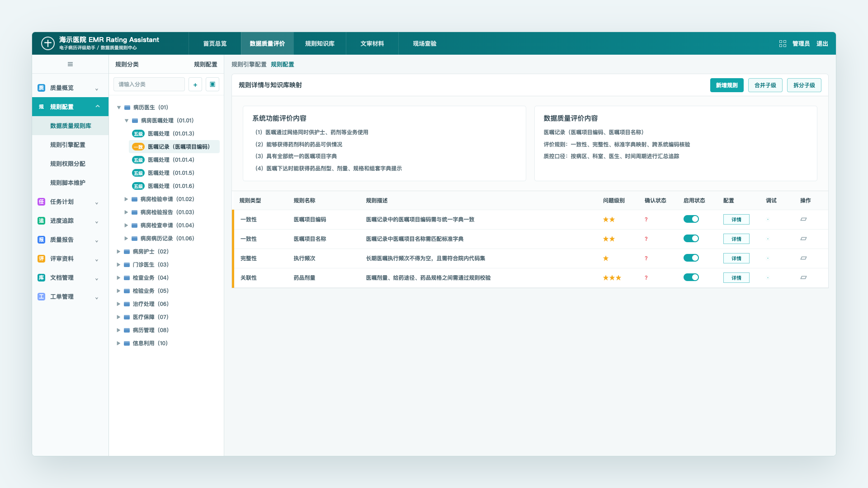This screenshot has height=488, width=868.
Task: Collapse the 病历医生 (01) tree node
Action: (119, 108)
